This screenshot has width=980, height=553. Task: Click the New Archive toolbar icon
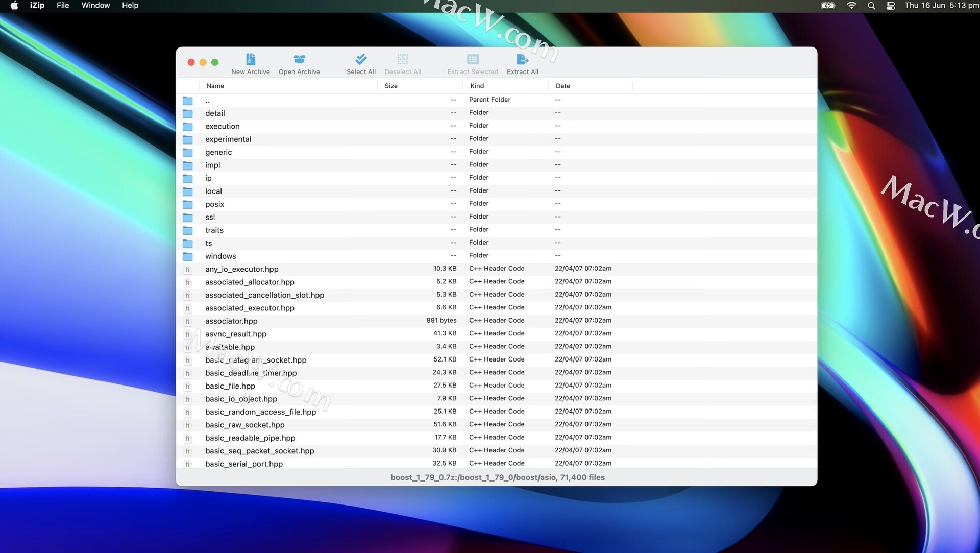tap(250, 59)
